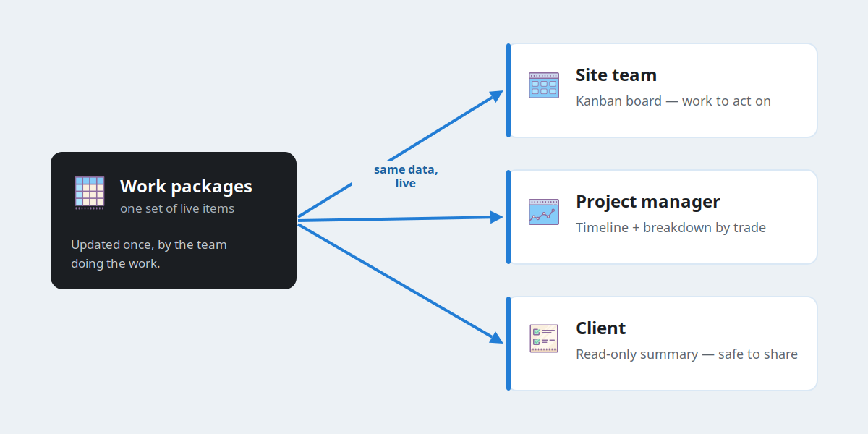
Task: Click 'Read-only summary — safe to share'
Action: (x=686, y=354)
